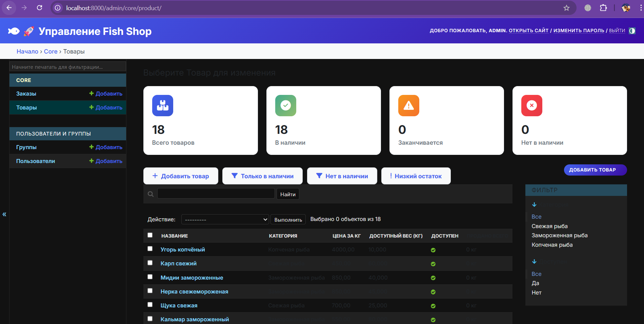
Task: Apply the Низкий остаток quick filter
Action: coord(416,176)
